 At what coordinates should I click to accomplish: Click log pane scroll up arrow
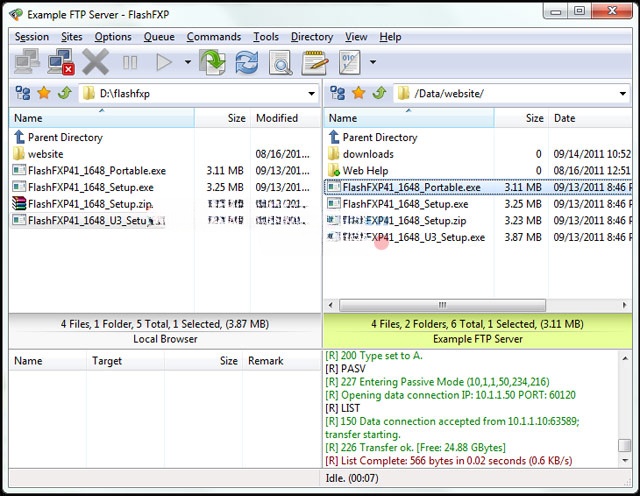pos(625,358)
